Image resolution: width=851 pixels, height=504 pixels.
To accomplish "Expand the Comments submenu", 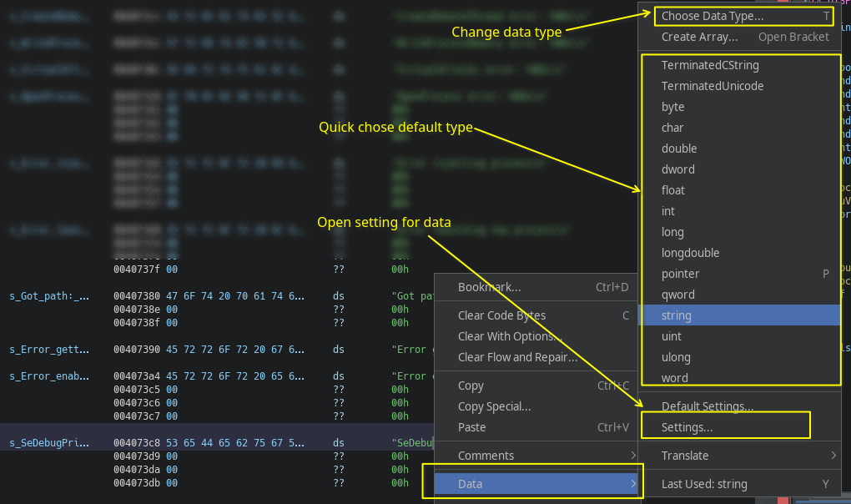I will point(536,456).
